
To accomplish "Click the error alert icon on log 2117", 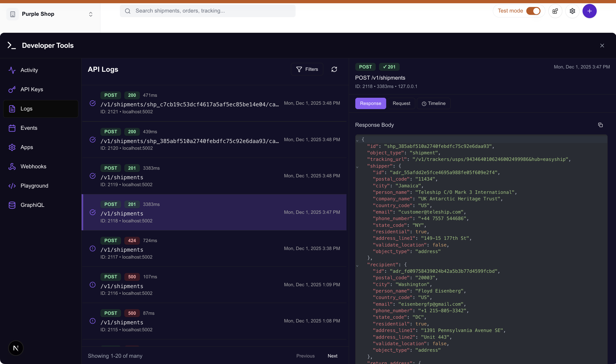I will point(92,248).
